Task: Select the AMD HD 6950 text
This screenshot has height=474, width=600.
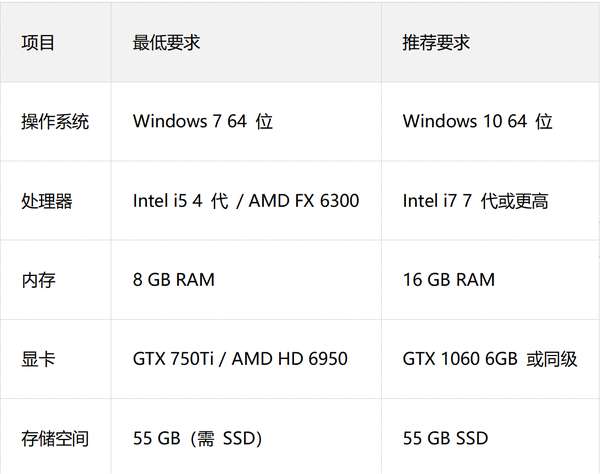Action: [290, 358]
